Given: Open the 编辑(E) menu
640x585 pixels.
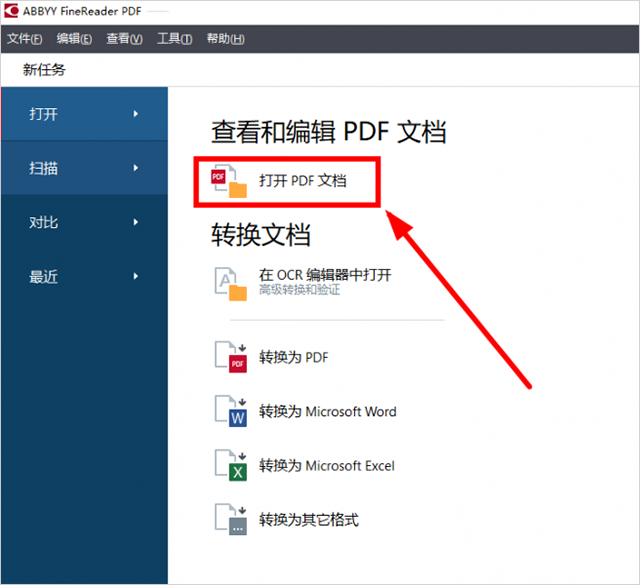Looking at the screenshot, I should [74, 39].
